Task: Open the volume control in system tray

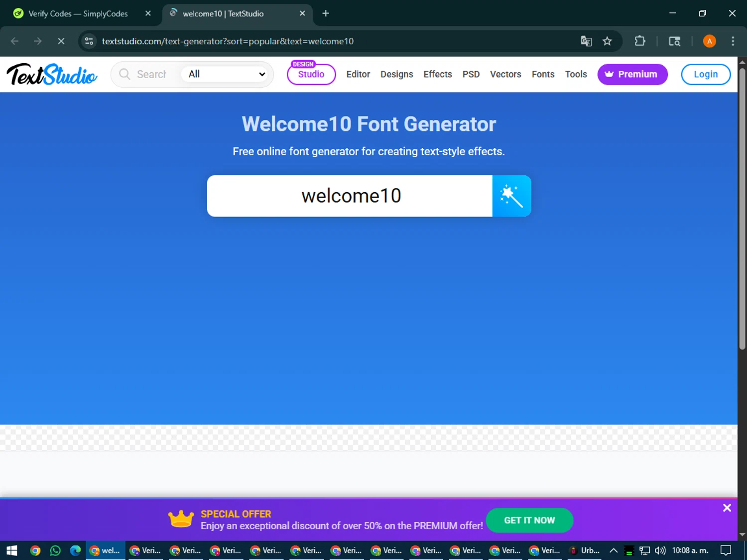Action: [x=660, y=551]
